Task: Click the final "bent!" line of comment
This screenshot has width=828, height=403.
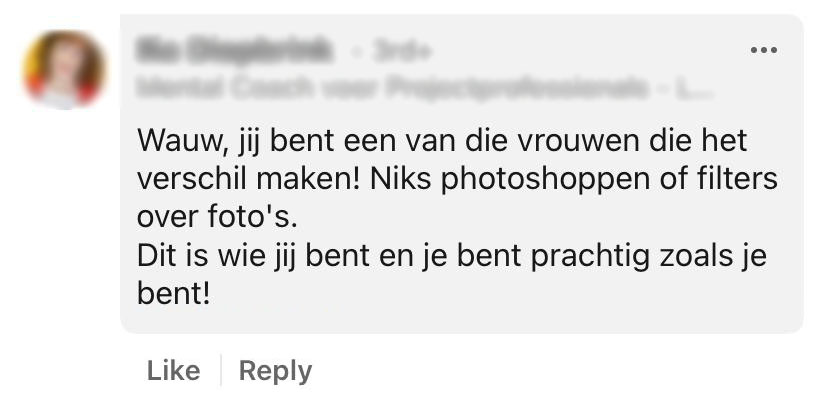Action: pyautogui.click(x=174, y=294)
